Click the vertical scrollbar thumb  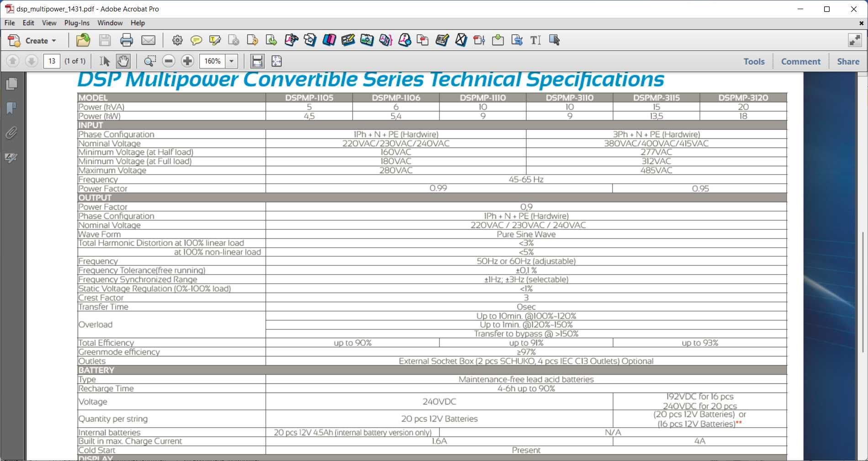pyautogui.click(x=863, y=292)
